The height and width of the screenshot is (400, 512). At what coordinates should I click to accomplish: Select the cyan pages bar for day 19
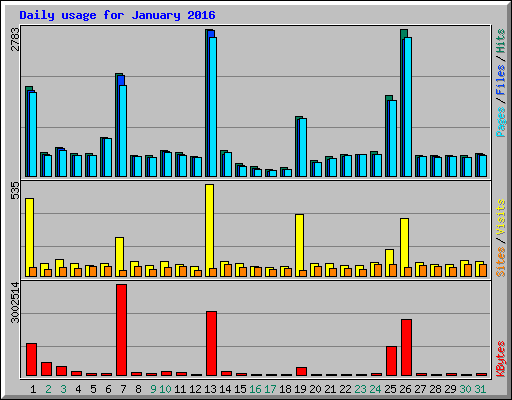[303, 147]
